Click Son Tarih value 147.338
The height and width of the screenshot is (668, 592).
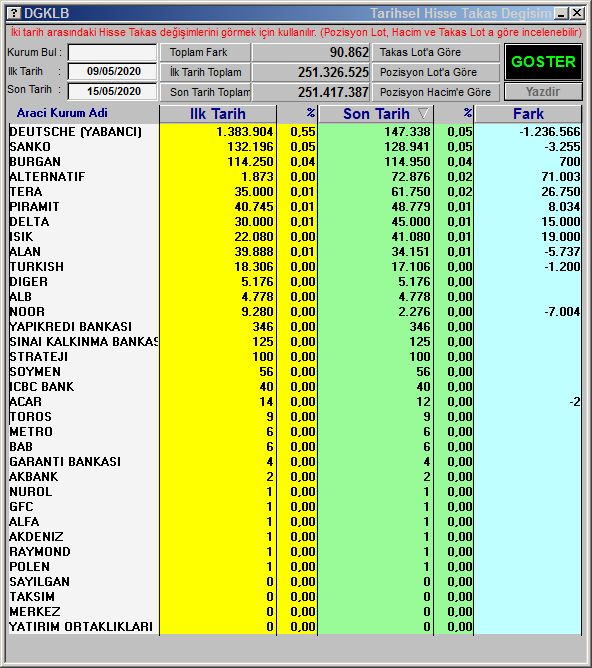click(407, 132)
